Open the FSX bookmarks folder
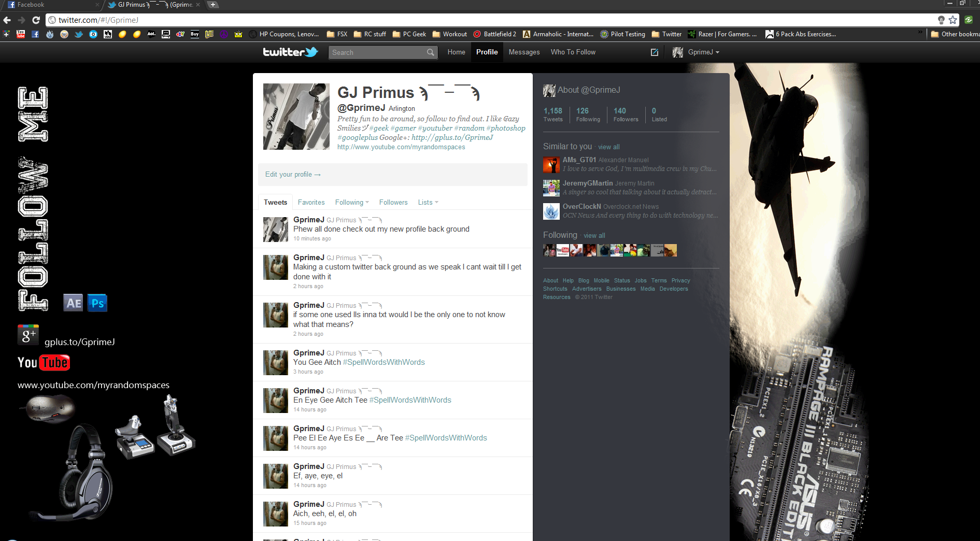Screen dimensions: 980x541 coord(337,34)
